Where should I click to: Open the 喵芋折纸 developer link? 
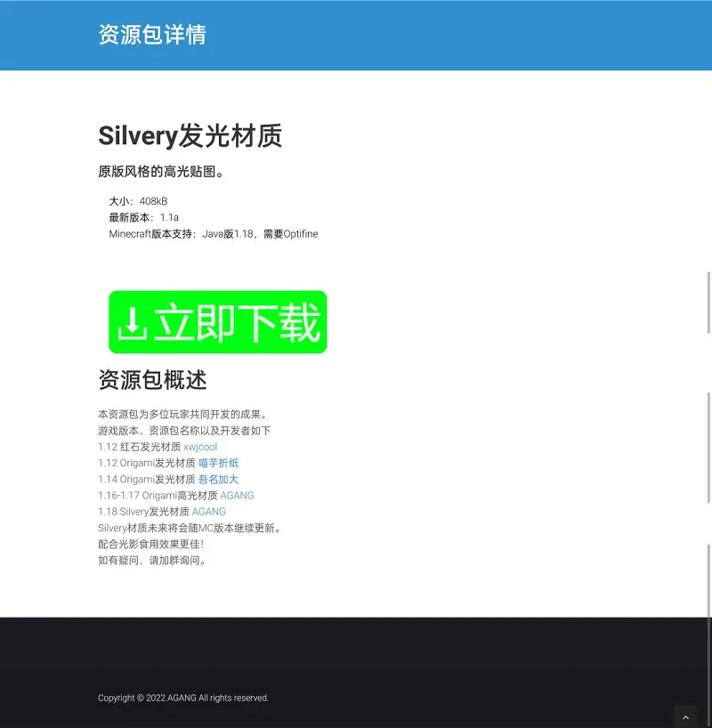218,463
